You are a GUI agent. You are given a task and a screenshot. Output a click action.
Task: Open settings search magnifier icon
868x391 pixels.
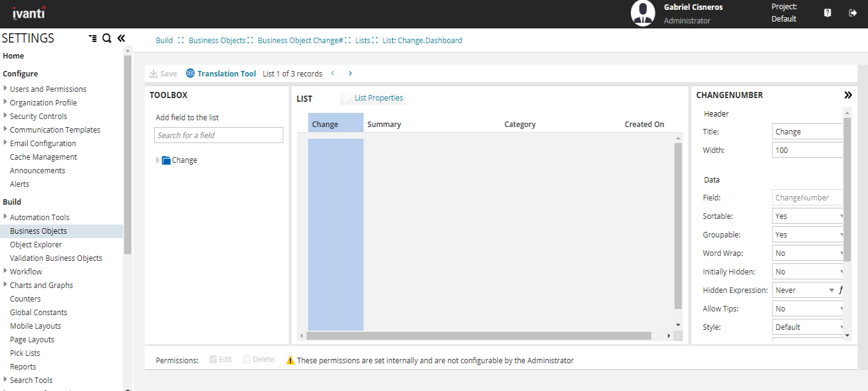click(x=107, y=38)
